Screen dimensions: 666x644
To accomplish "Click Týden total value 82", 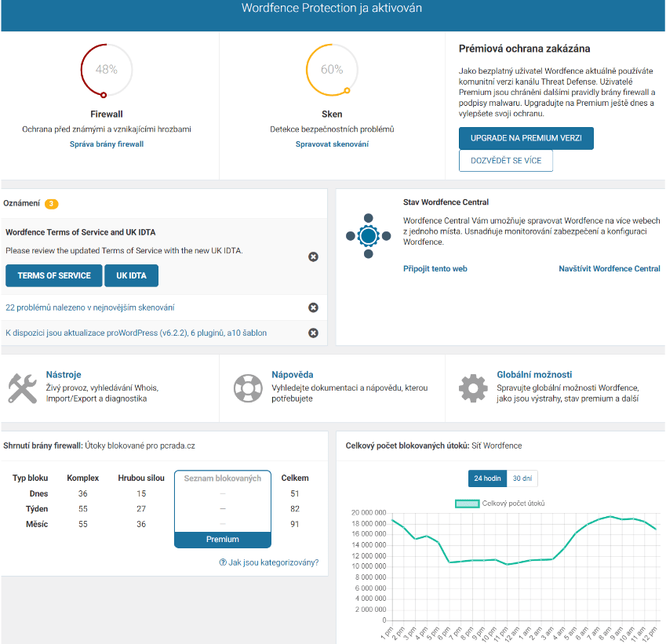I will pos(295,509).
